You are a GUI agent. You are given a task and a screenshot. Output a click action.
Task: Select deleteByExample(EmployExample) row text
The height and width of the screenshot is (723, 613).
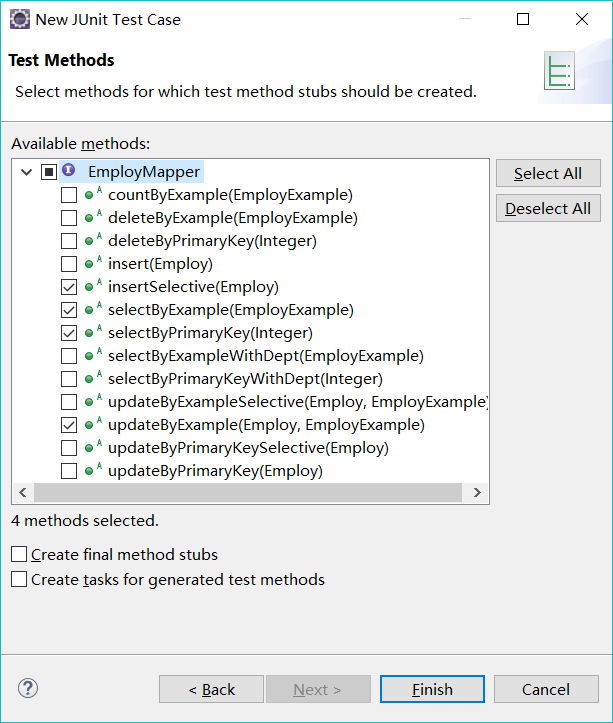tap(232, 218)
